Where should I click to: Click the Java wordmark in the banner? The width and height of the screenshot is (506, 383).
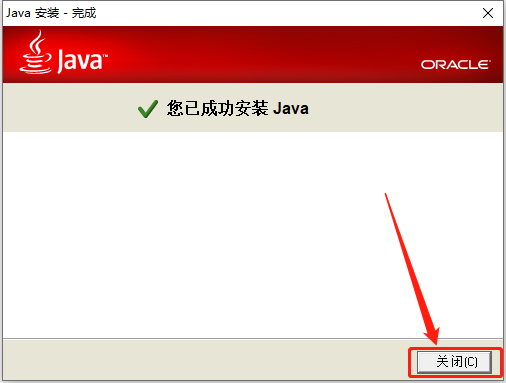[x=80, y=61]
